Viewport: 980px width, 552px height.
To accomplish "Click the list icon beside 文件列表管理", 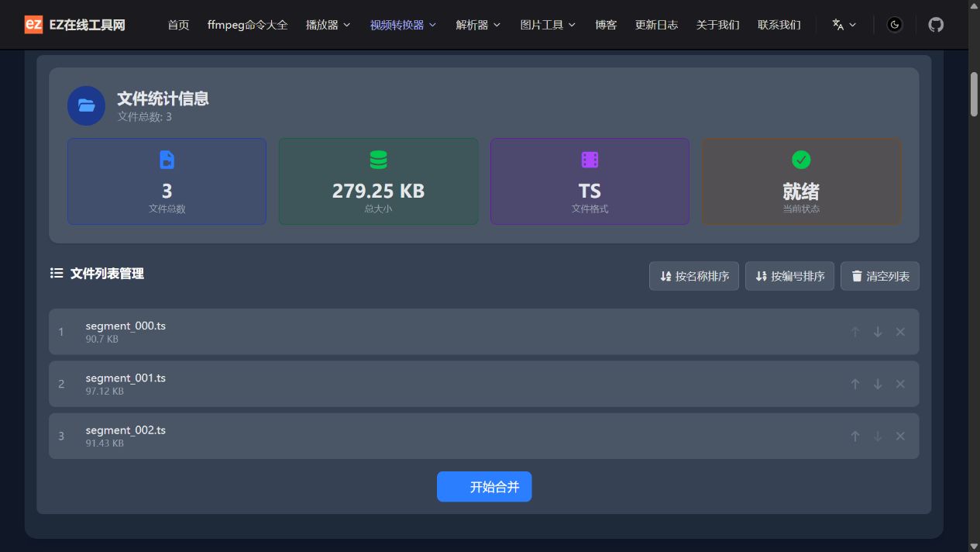I will [x=57, y=273].
